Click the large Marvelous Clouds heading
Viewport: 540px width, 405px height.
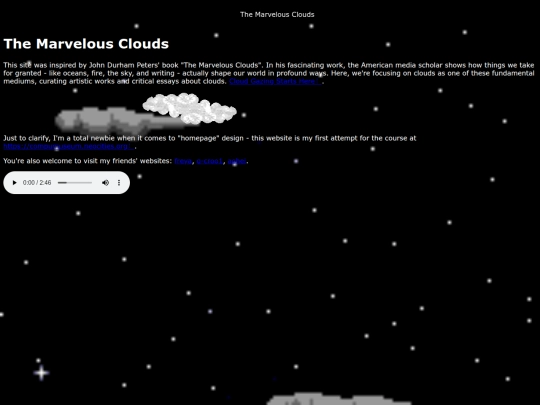coord(86,44)
